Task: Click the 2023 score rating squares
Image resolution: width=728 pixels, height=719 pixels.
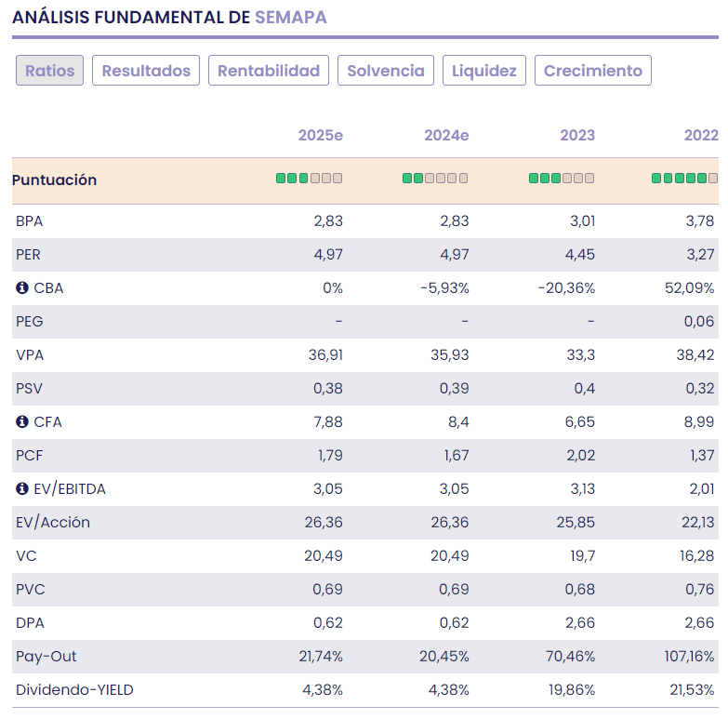Action: [x=562, y=179]
